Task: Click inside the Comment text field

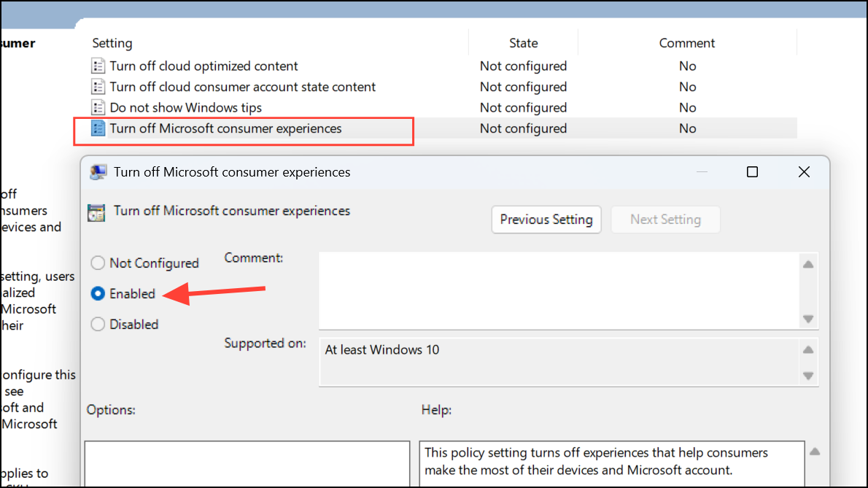Action: coord(559,290)
